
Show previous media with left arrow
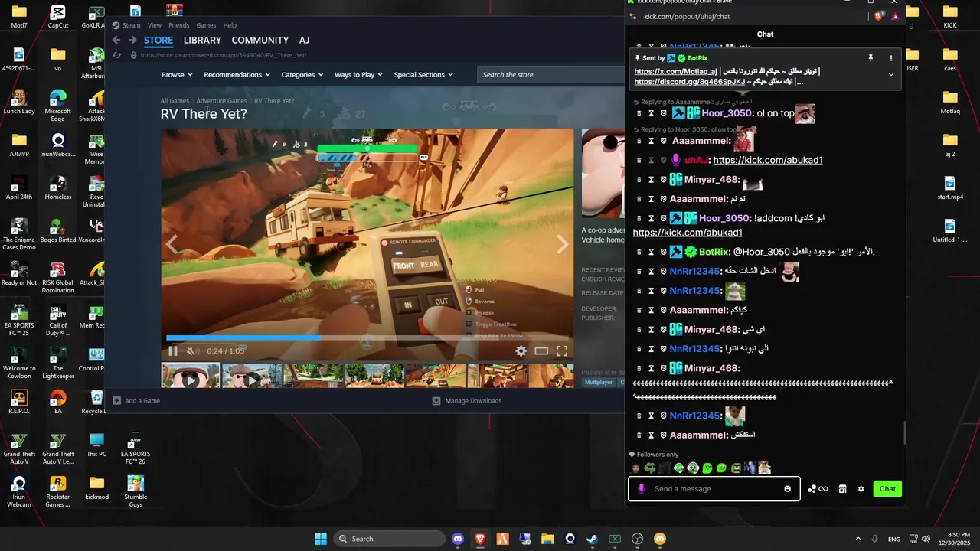pyautogui.click(x=172, y=244)
